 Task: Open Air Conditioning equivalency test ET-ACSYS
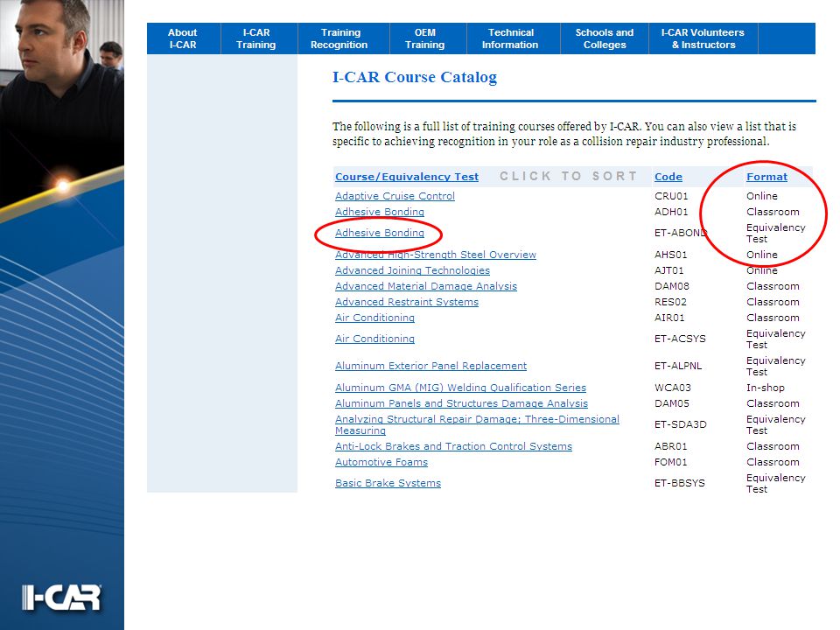click(x=374, y=339)
